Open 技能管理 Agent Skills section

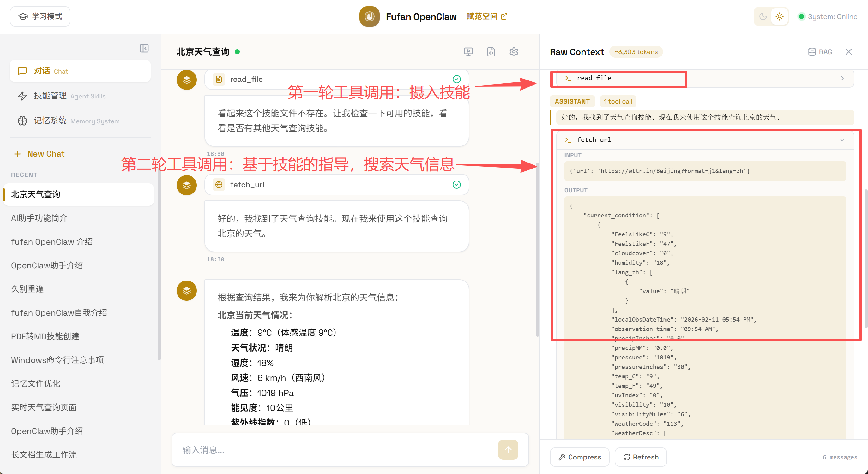click(x=80, y=96)
